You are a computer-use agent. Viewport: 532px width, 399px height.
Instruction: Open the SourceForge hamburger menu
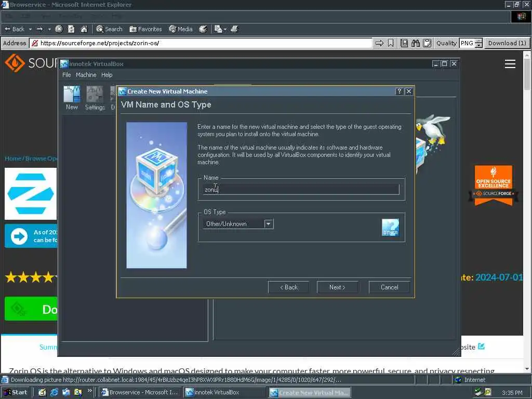pyautogui.click(x=510, y=64)
